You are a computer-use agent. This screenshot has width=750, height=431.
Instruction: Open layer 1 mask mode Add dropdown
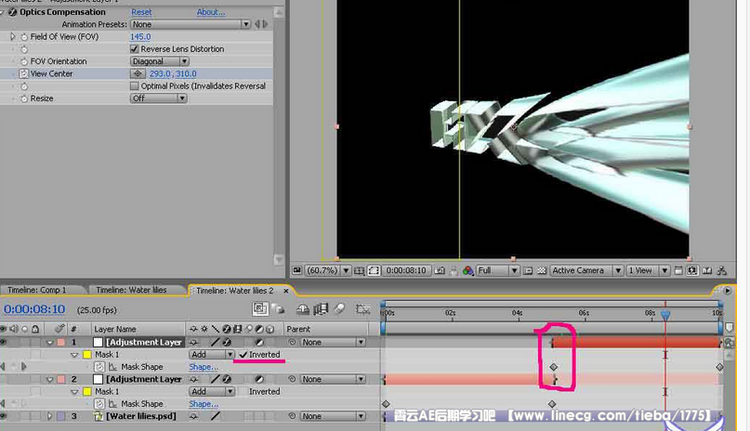[211, 354]
